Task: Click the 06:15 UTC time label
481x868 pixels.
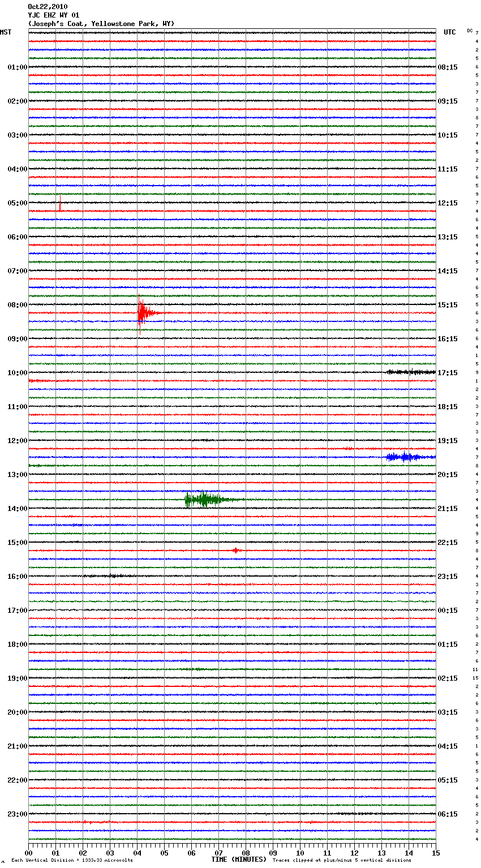Action: pos(448,814)
